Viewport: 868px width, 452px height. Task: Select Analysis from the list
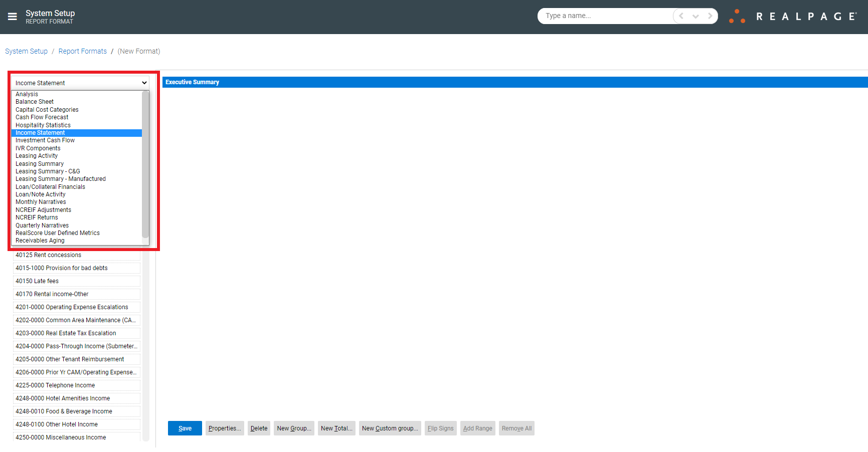click(x=77, y=94)
